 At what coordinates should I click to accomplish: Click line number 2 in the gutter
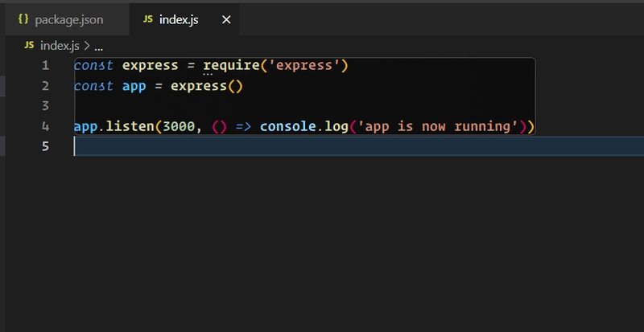[x=45, y=85]
